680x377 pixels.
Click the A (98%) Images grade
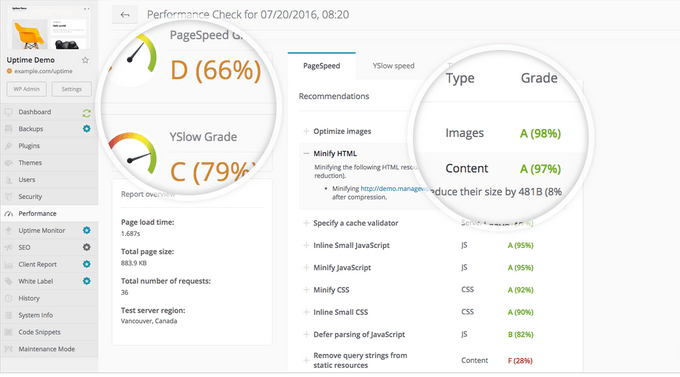tap(540, 133)
